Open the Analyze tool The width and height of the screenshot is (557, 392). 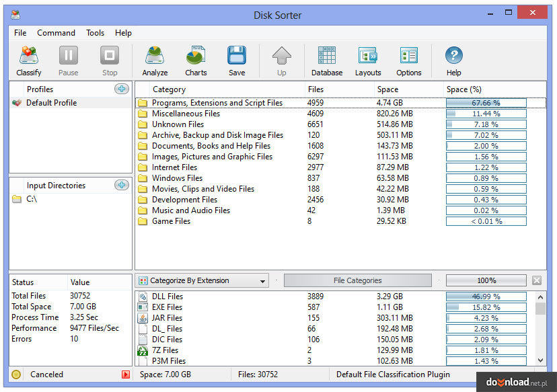(155, 61)
